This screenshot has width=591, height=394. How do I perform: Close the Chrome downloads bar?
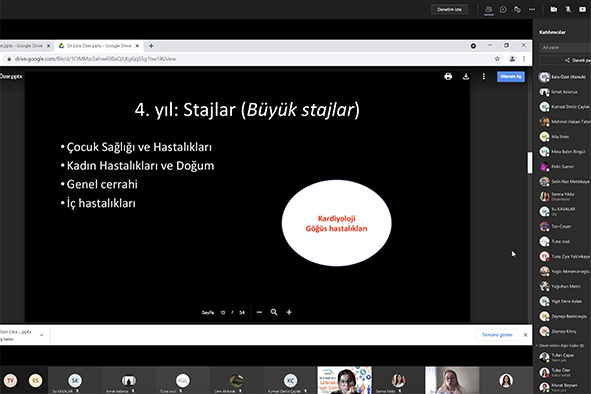point(525,335)
